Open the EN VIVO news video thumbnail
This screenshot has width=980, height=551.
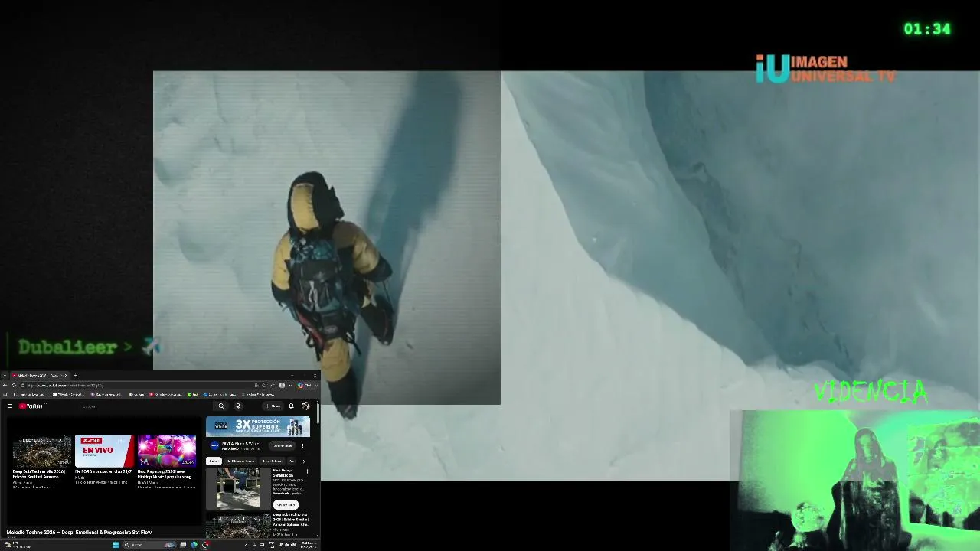105,451
